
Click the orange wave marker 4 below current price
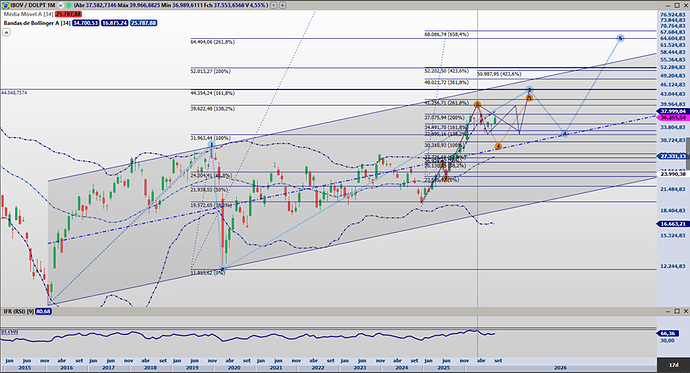click(x=498, y=146)
